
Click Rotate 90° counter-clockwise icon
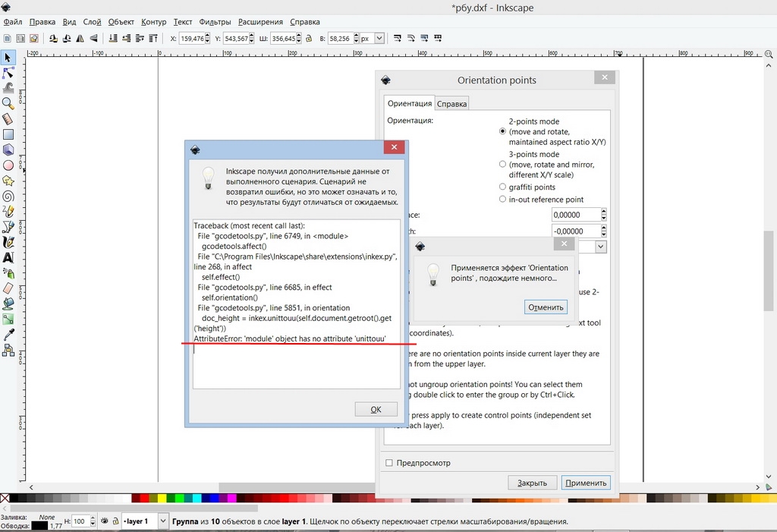[x=53, y=38]
